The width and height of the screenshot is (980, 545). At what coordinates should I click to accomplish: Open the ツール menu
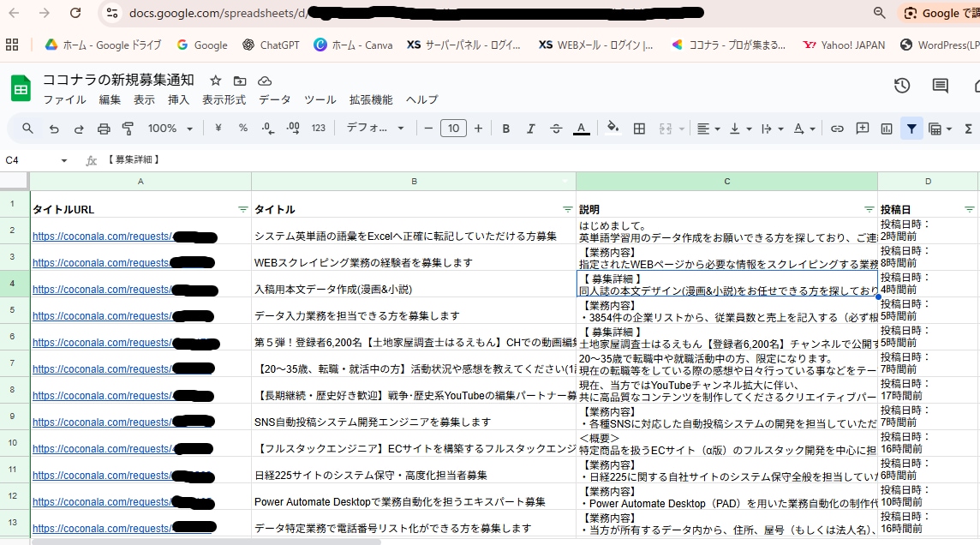pos(320,100)
